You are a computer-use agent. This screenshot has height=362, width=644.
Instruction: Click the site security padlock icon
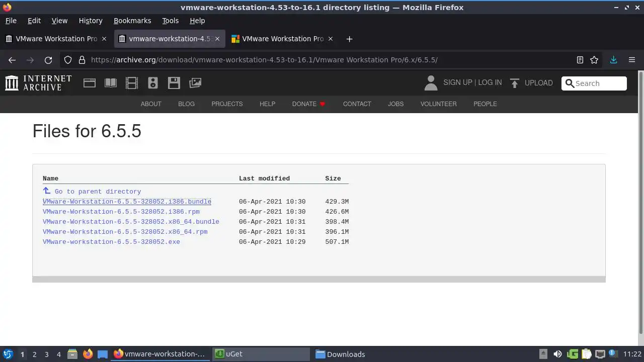(x=82, y=60)
